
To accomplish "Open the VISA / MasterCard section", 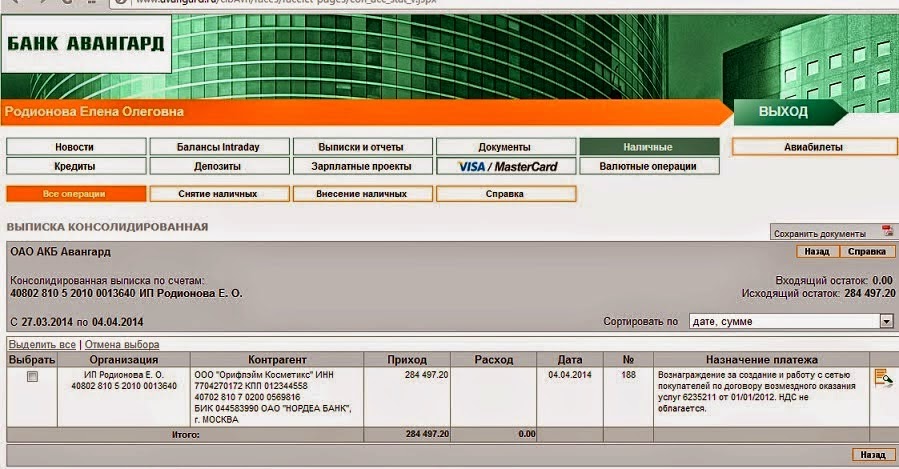I will 506,166.
